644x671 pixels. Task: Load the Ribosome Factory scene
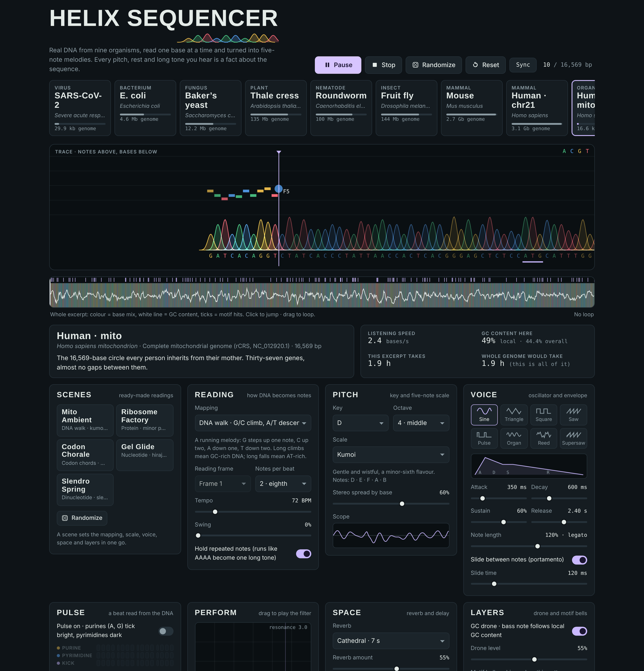pyautogui.click(x=145, y=420)
